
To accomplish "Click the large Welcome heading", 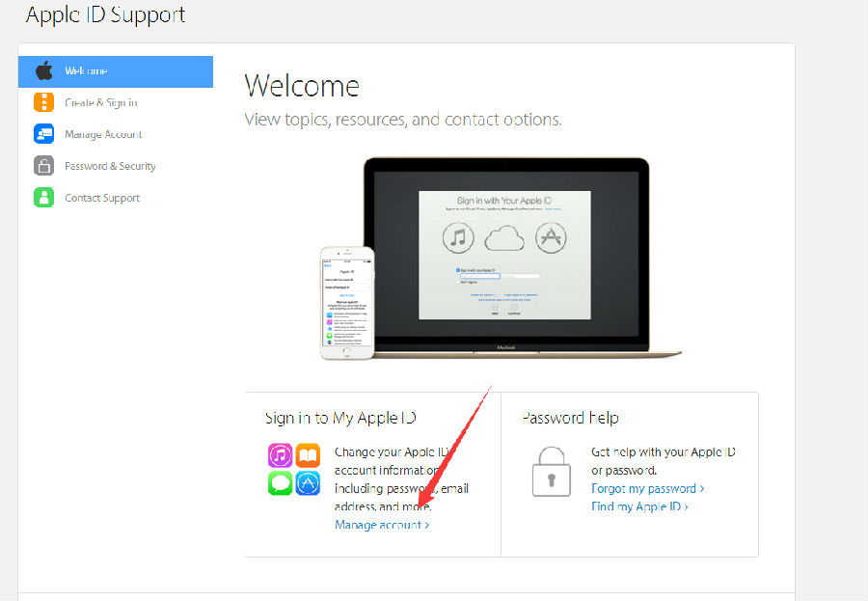I will click(302, 87).
